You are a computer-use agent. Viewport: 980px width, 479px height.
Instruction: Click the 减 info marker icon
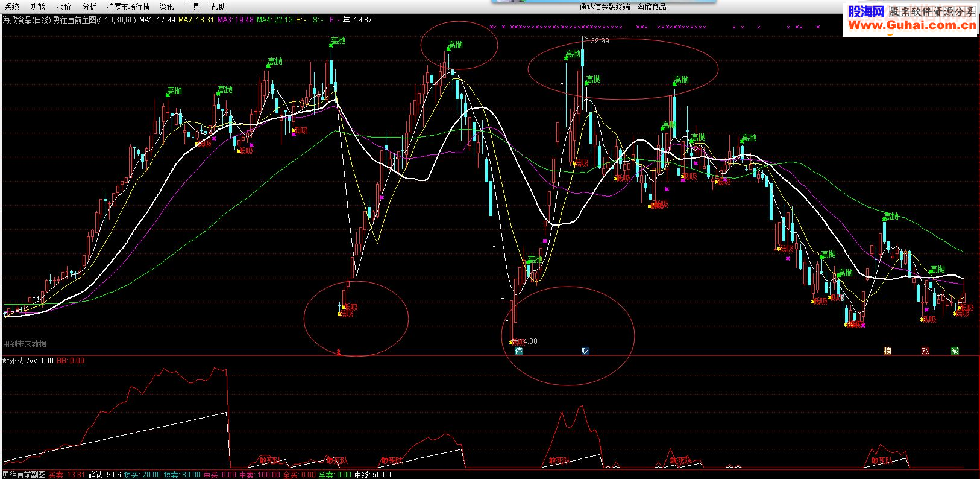point(955,351)
